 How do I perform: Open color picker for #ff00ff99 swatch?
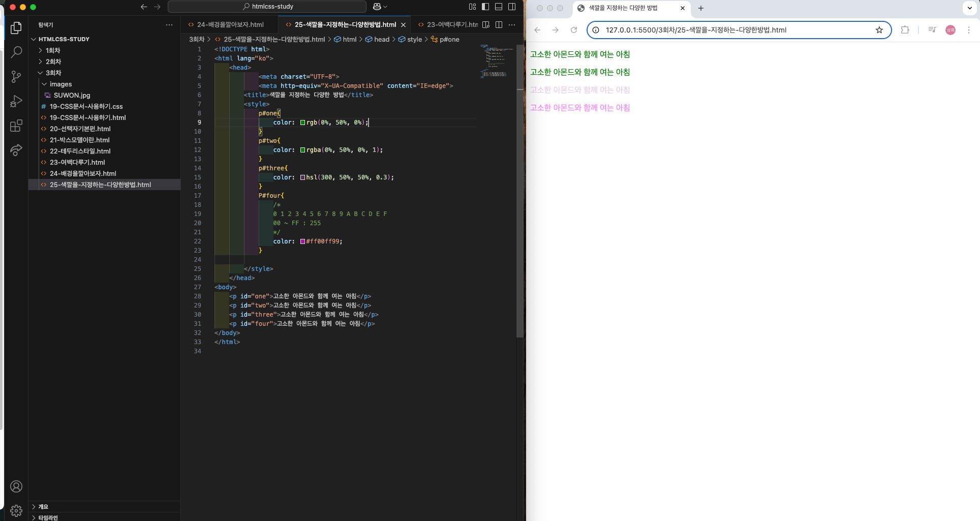[302, 241]
